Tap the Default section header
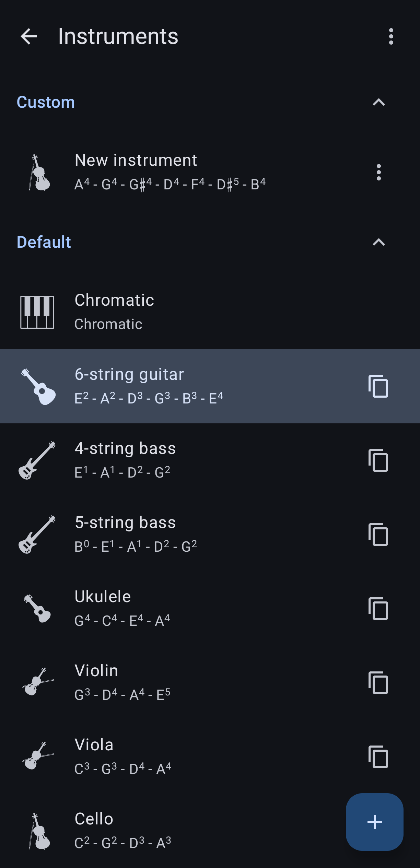The width and height of the screenshot is (420, 868). click(44, 242)
